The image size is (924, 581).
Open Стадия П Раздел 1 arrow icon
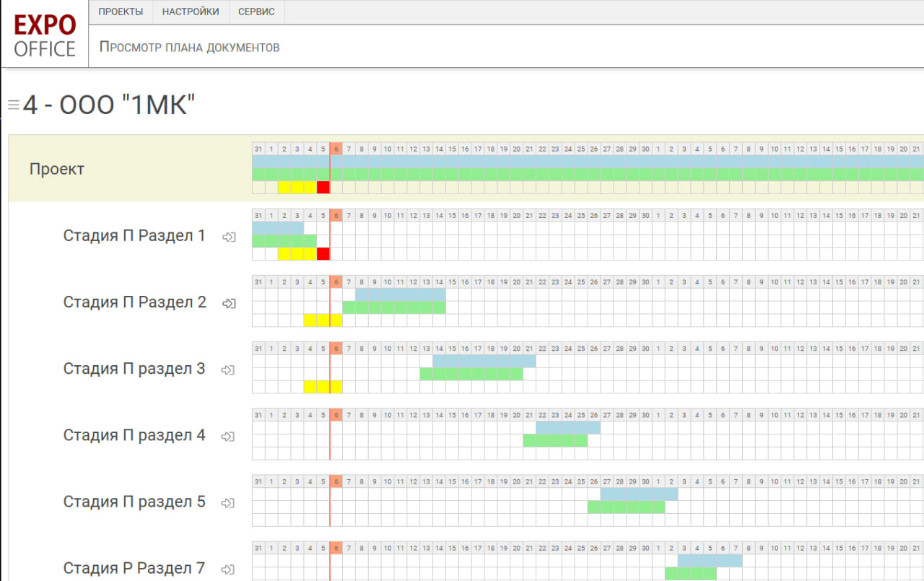coord(229,237)
